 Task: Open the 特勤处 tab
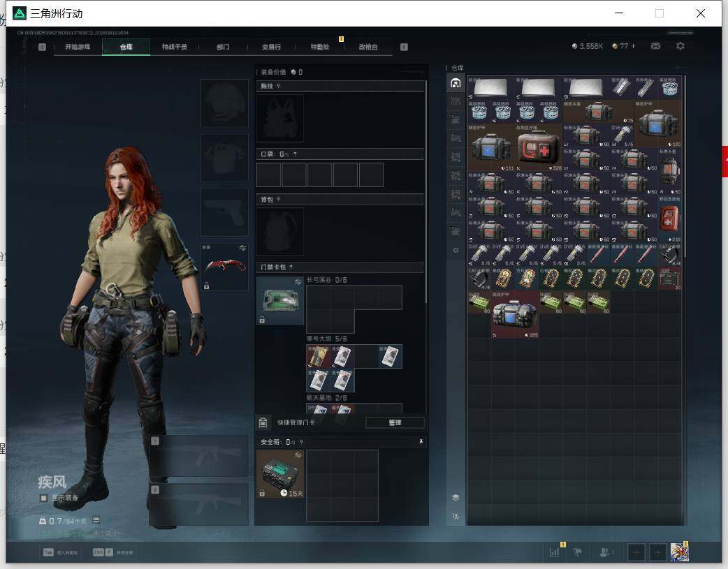[x=320, y=47]
